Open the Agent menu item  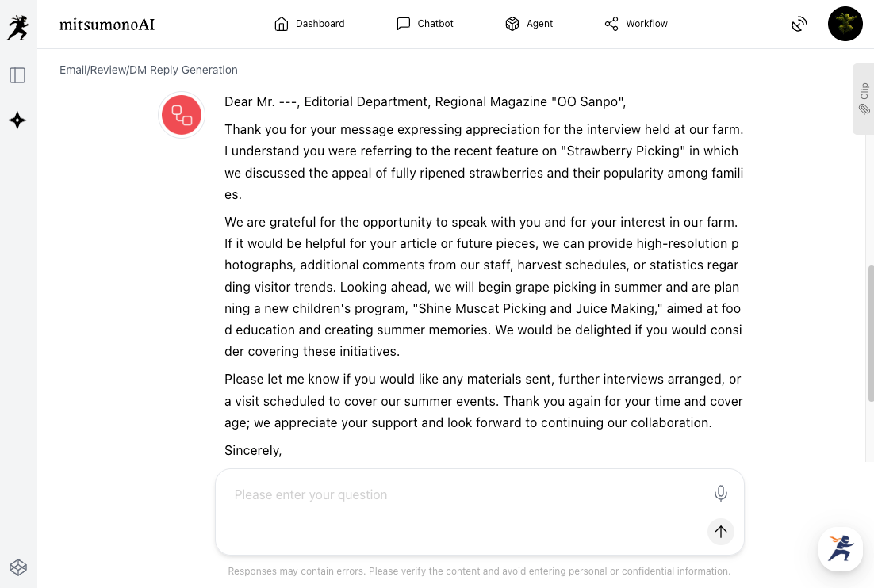pyautogui.click(x=529, y=24)
